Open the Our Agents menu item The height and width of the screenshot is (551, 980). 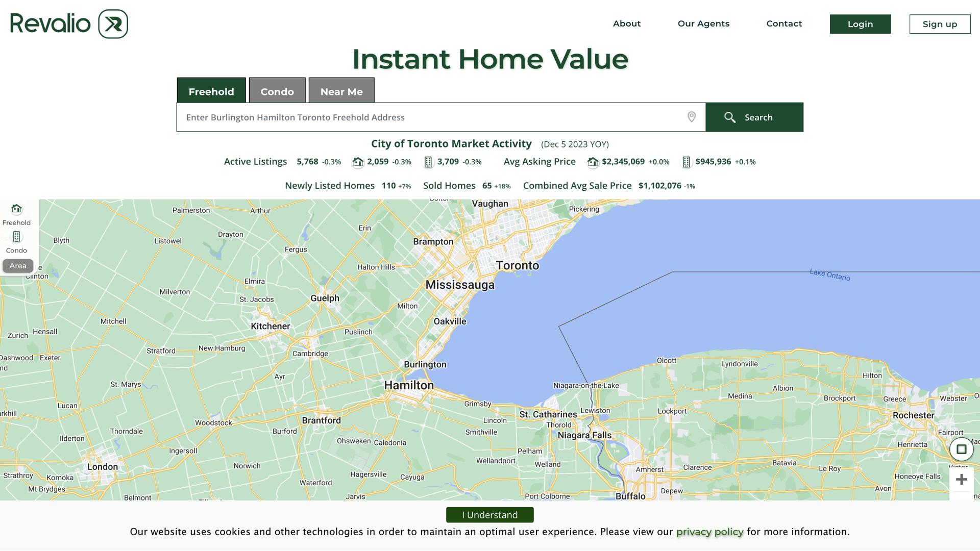click(703, 24)
